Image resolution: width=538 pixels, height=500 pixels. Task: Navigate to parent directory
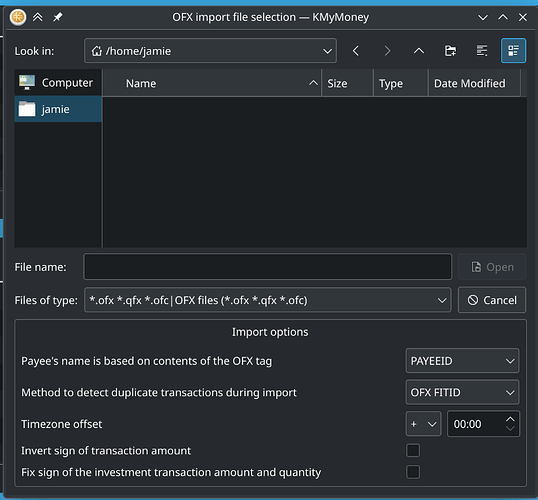coord(419,51)
